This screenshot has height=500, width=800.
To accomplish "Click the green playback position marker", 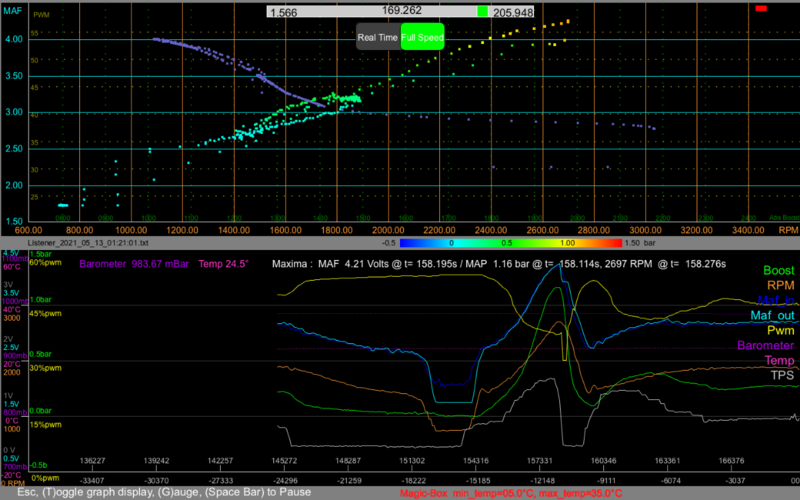I will 482,12.
